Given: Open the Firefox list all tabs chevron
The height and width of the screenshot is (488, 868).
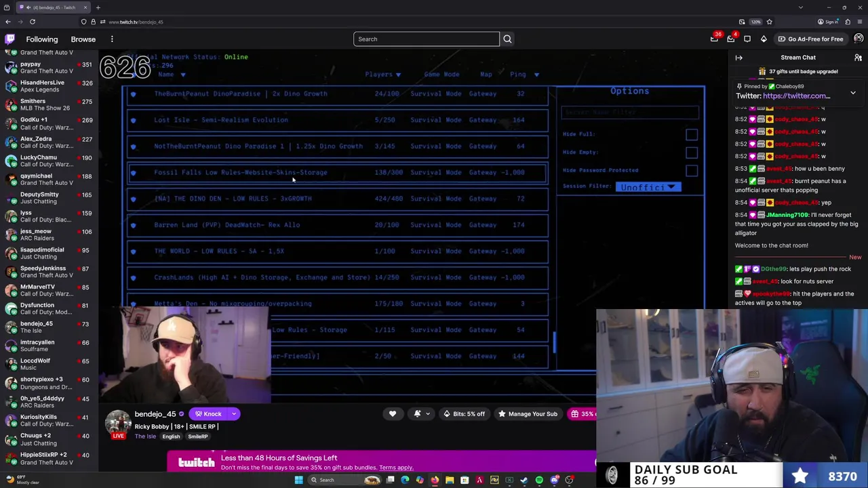Looking at the screenshot, I should click(801, 7).
